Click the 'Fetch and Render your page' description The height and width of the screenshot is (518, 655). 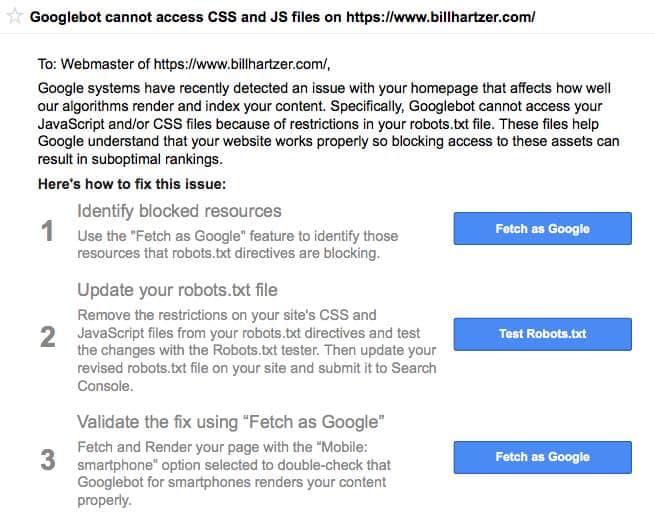[x=234, y=473]
